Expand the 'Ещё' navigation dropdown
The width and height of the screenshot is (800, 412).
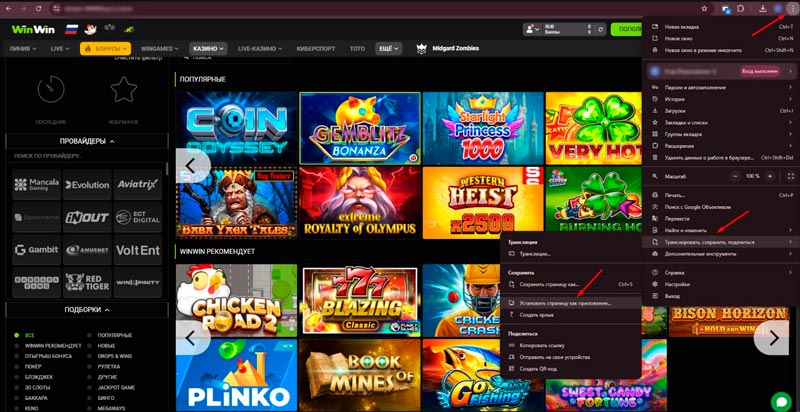tap(387, 48)
